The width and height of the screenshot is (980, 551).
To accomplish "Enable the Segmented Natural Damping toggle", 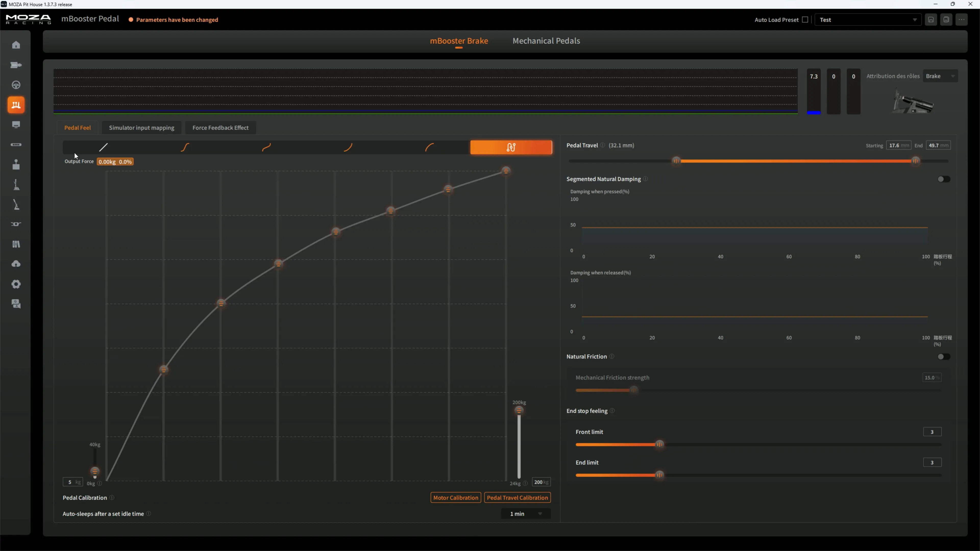I will (944, 179).
